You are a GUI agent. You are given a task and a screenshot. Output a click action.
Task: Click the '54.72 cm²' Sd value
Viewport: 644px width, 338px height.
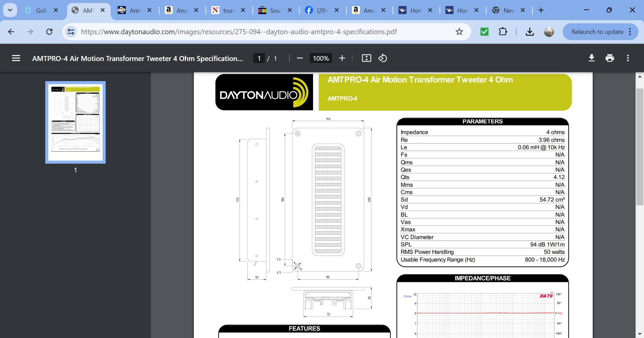point(552,200)
